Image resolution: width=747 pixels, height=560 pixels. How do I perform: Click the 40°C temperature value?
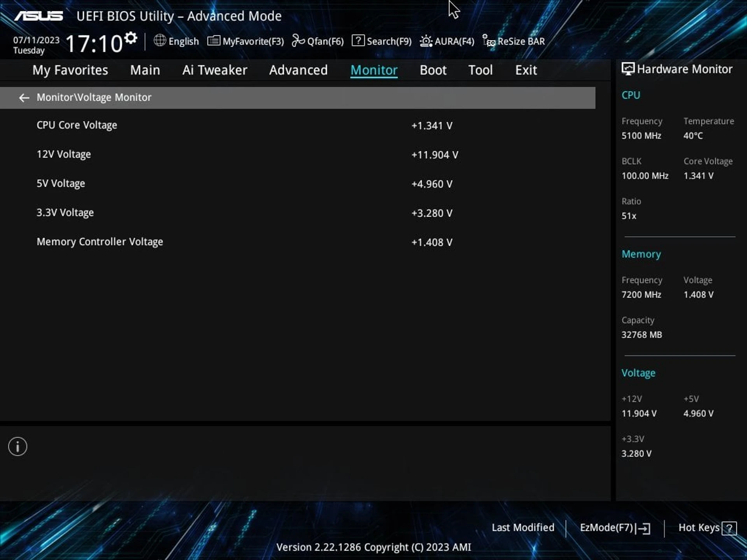tap(693, 136)
